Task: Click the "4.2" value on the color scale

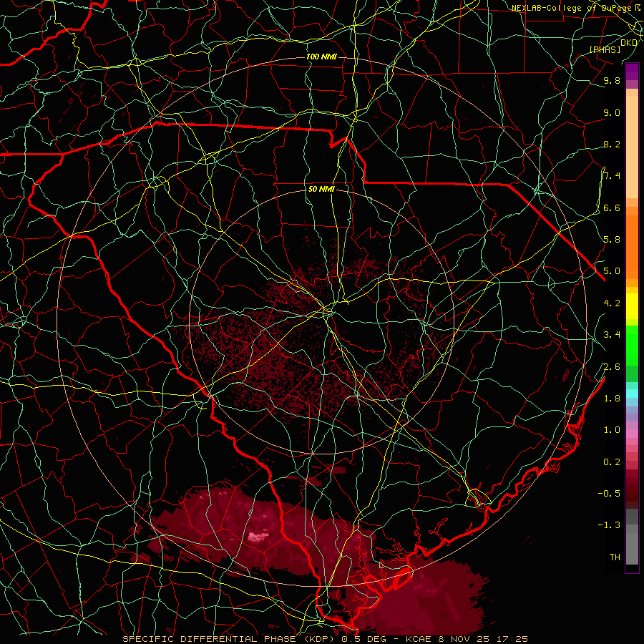Action: (x=612, y=303)
